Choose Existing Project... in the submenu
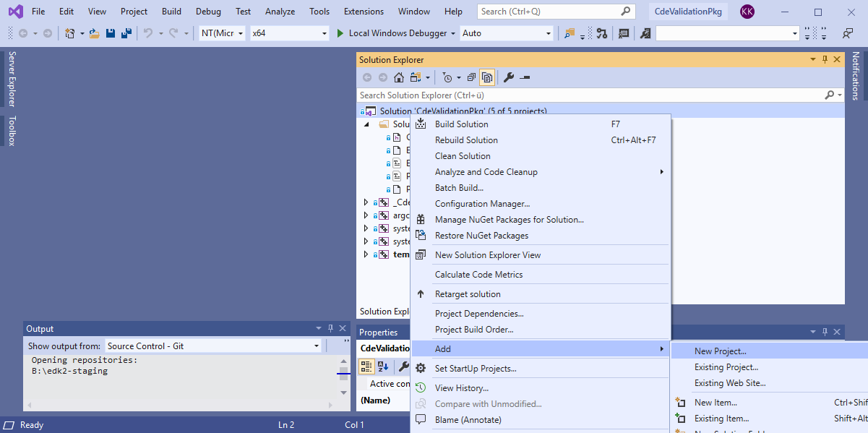The image size is (868, 433). [x=770, y=367]
